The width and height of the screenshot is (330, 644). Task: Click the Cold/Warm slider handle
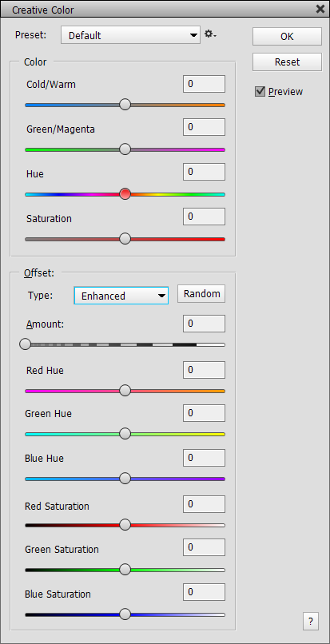click(x=125, y=105)
